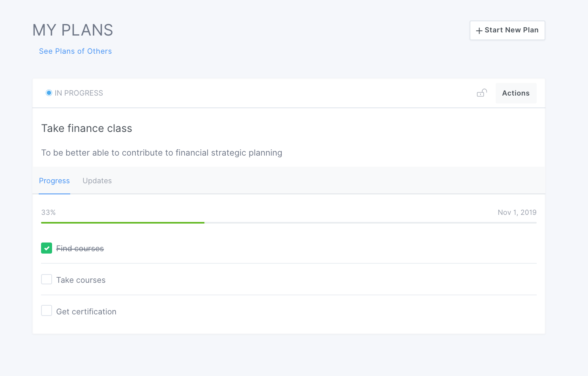Screen dimensions: 588x376
Task: Click the green progress bar
Action: coord(123,223)
